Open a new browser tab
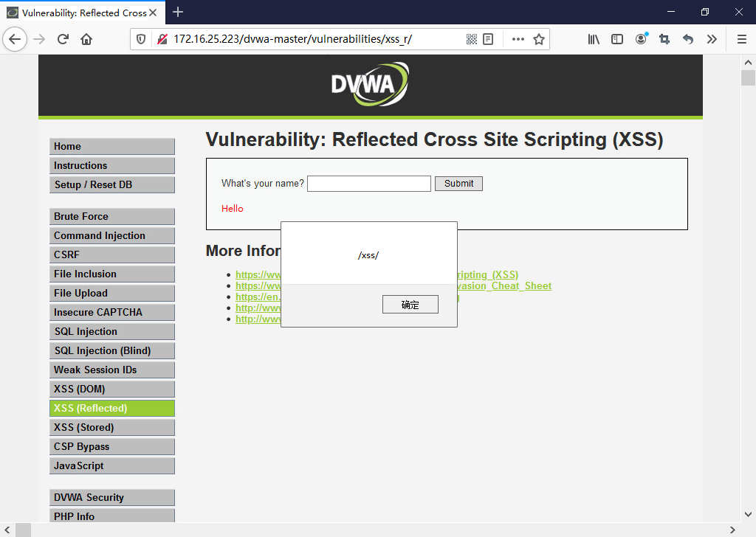Screen dimensions: 756x537 pos(178,12)
